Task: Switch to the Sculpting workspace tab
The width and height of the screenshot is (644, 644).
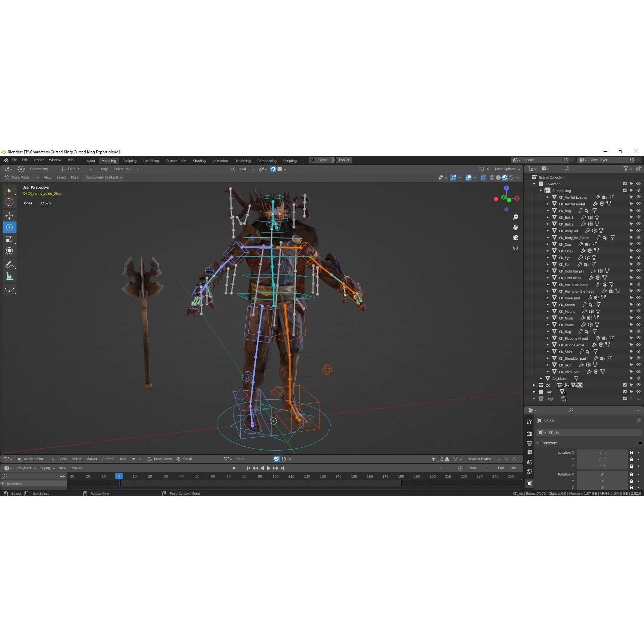Action: (x=130, y=160)
